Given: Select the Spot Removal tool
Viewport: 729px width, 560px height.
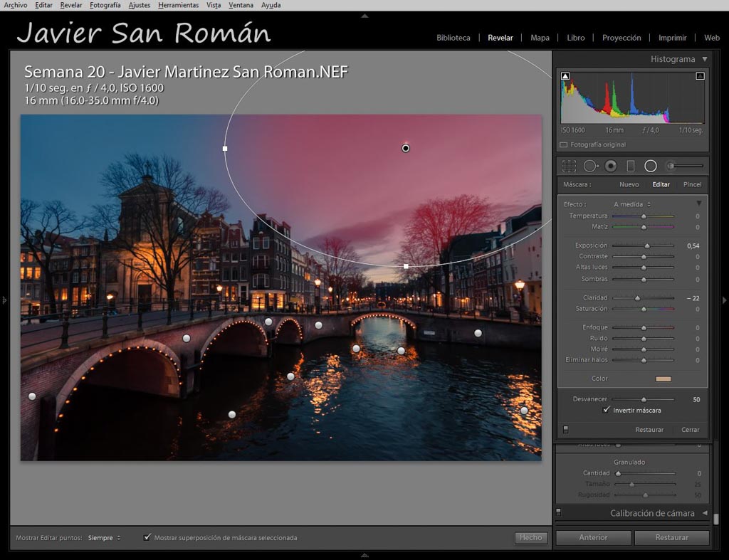Looking at the screenshot, I should click(590, 166).
